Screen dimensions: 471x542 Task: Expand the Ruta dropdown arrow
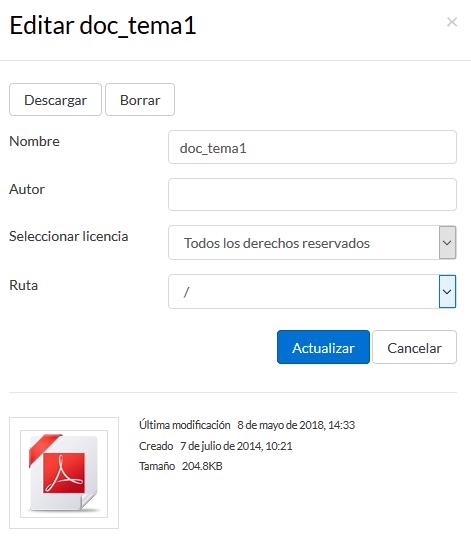[448, 292]
